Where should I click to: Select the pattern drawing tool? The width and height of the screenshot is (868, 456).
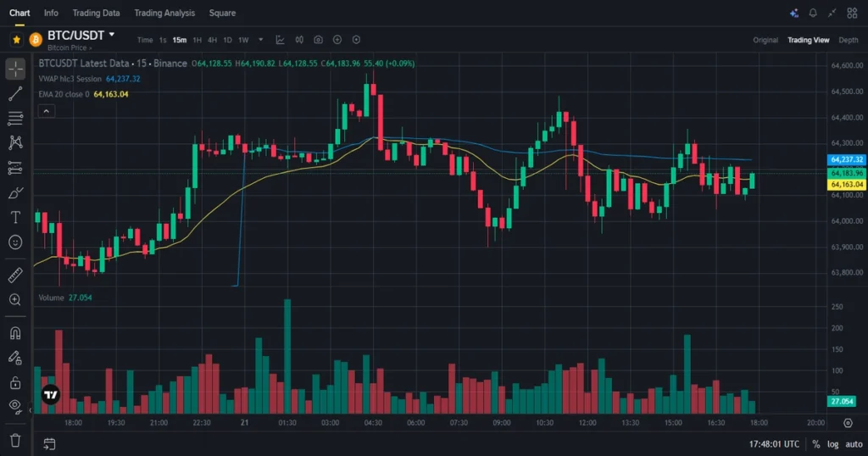[x=15, y=142]
